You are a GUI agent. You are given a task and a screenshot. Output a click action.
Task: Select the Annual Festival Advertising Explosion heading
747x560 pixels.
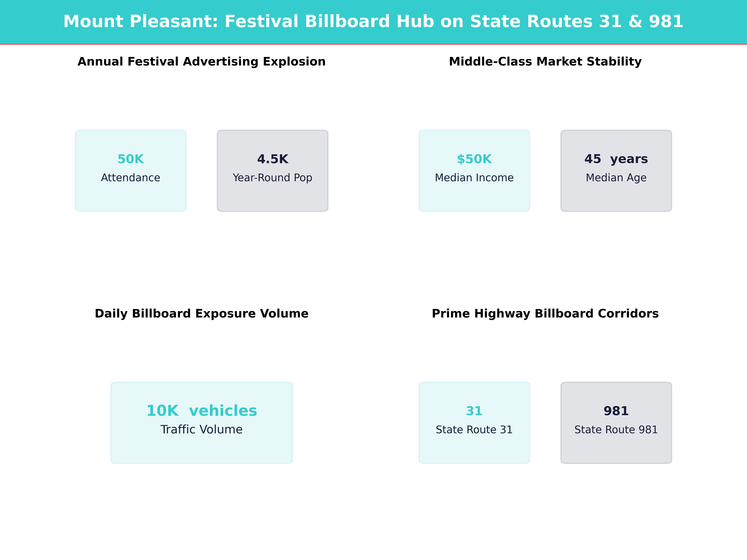coord(202,61)
